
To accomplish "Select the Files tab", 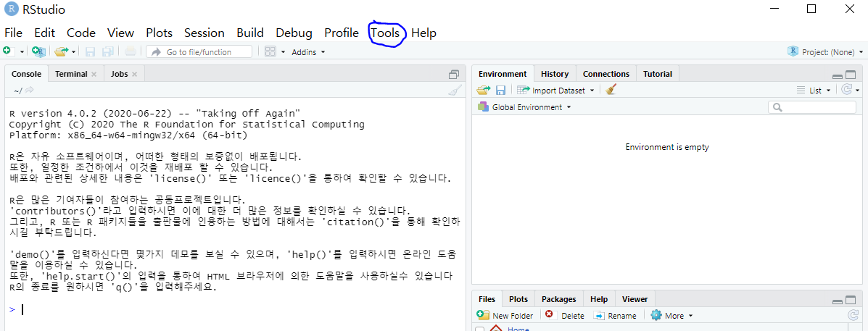I will pos(487,299).
